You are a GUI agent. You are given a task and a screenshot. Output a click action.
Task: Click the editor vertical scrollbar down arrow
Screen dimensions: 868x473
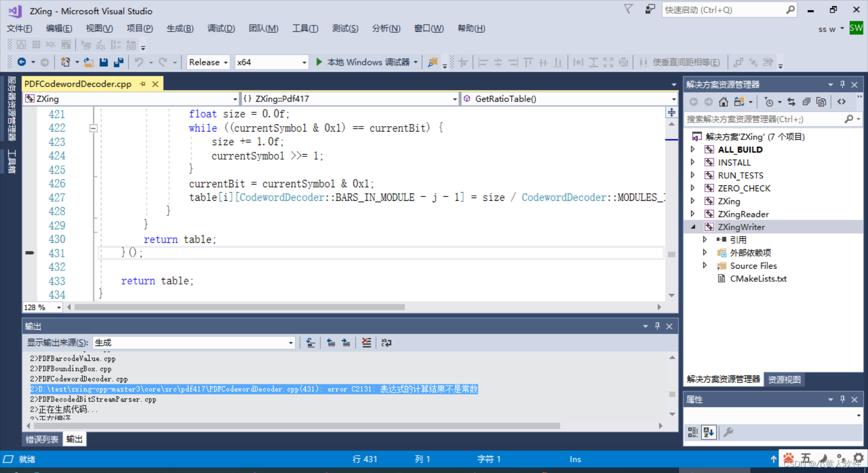(x=671, y=295)
